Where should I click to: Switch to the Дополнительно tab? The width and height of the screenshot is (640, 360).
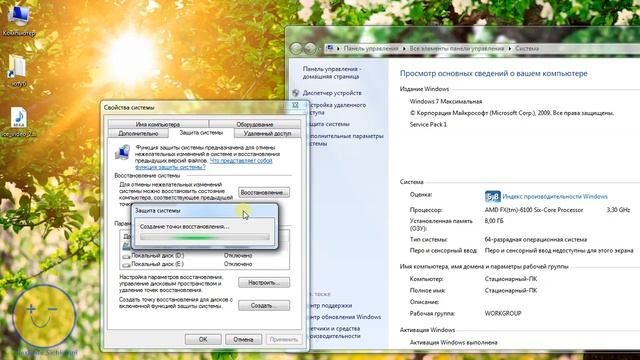tap(138, 133)
